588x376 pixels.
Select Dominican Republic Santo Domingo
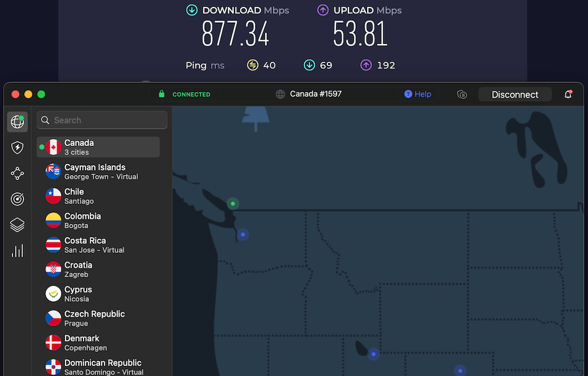98,367
